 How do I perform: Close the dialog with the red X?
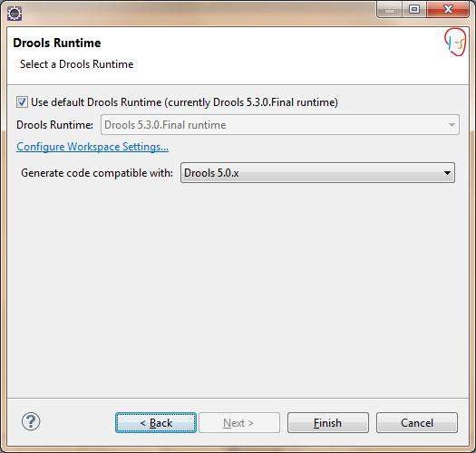448,10
